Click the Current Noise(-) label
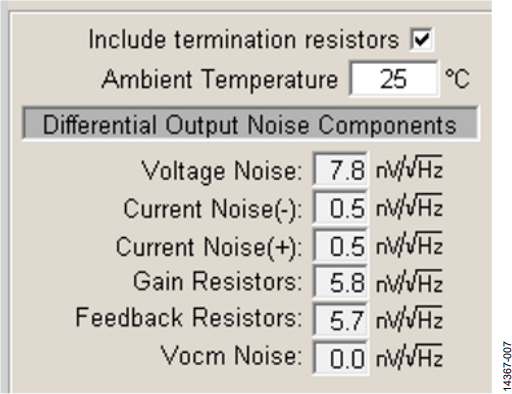 click(x=213, y=209)
